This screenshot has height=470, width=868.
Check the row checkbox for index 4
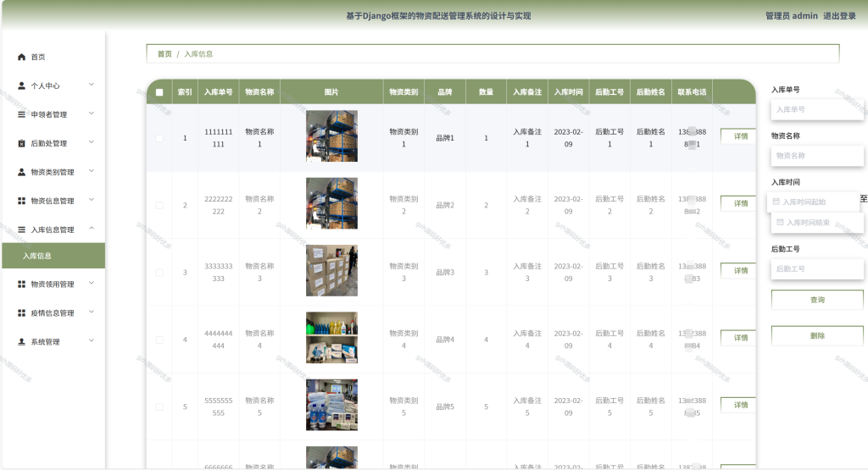[159, 340]
